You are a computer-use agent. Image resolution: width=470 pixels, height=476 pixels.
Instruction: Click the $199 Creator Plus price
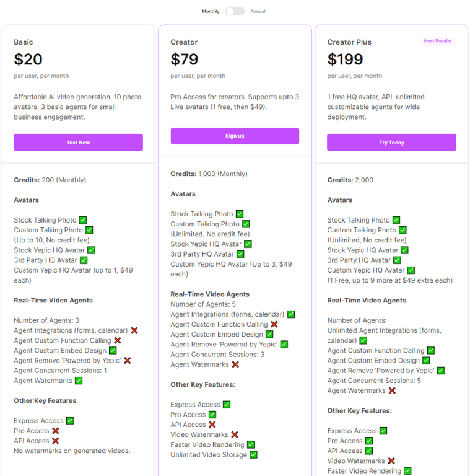345,59
